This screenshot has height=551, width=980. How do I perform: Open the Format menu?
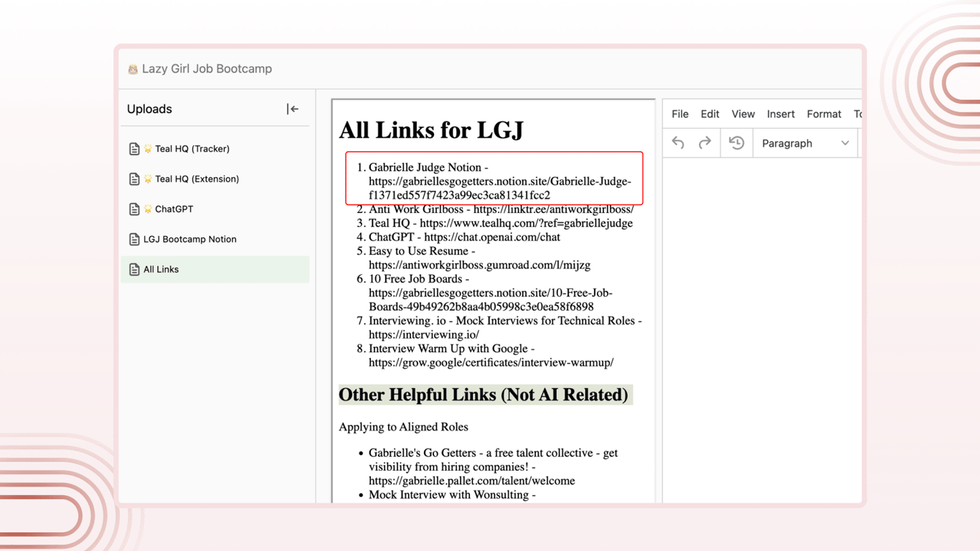point(824,114)
